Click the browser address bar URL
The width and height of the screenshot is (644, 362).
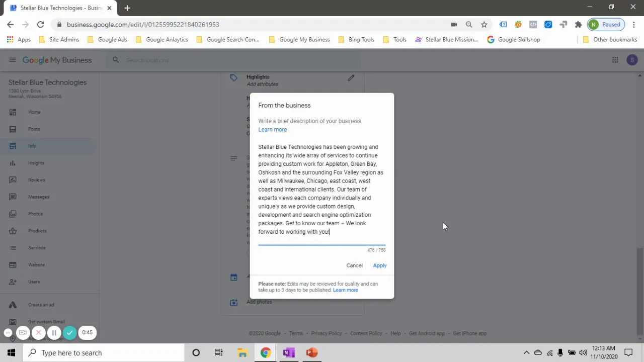(143, 24)
